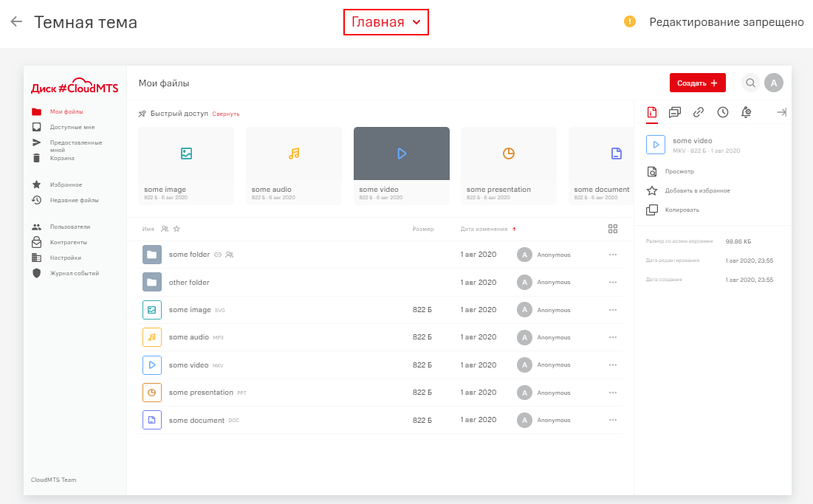Open the link sharing tab icon
This screenshot has height=504, width=813.
coord(699,113)
